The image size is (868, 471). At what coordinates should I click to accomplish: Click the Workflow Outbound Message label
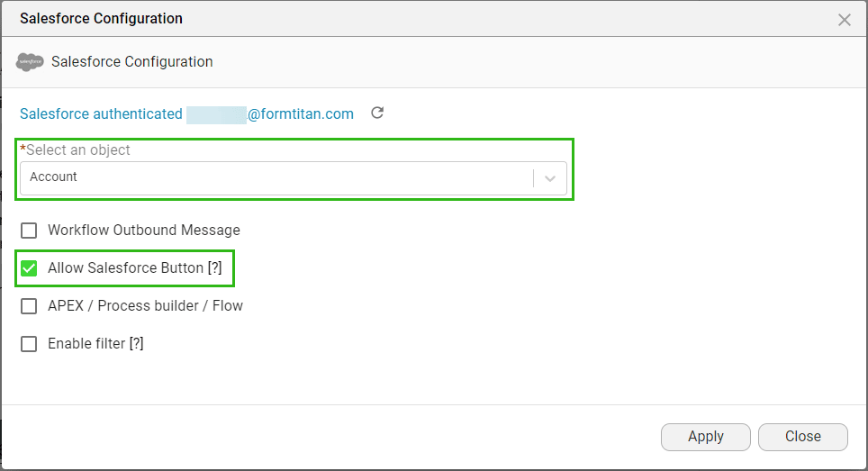[144, 231]
